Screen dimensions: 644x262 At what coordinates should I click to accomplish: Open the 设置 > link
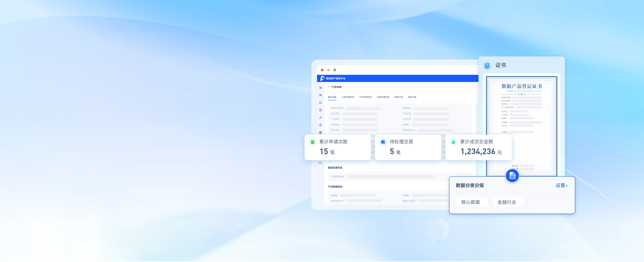561,186
